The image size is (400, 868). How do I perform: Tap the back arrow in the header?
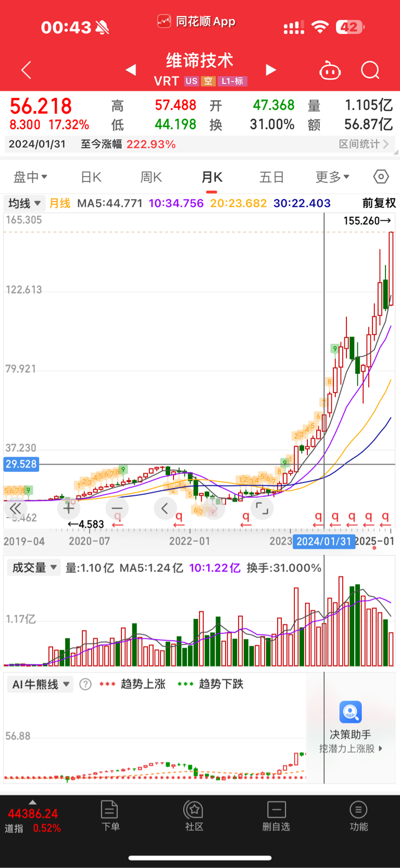point(27,70)
